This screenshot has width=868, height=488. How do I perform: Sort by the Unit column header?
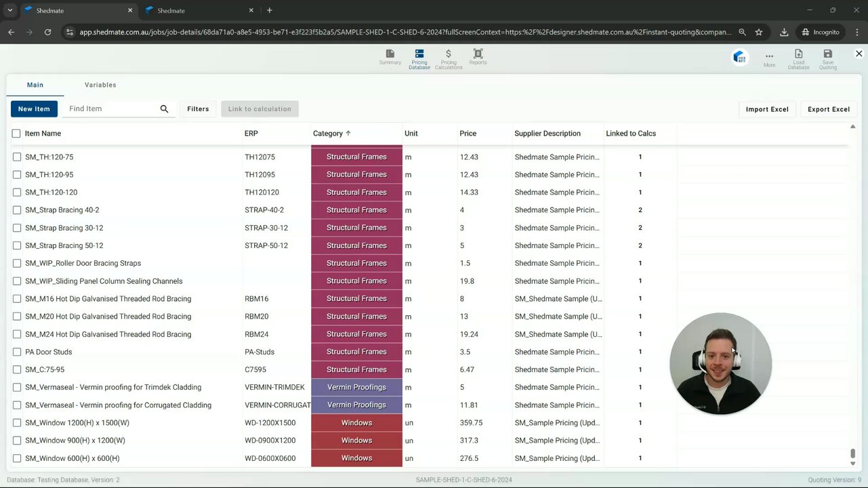[411, 134]
